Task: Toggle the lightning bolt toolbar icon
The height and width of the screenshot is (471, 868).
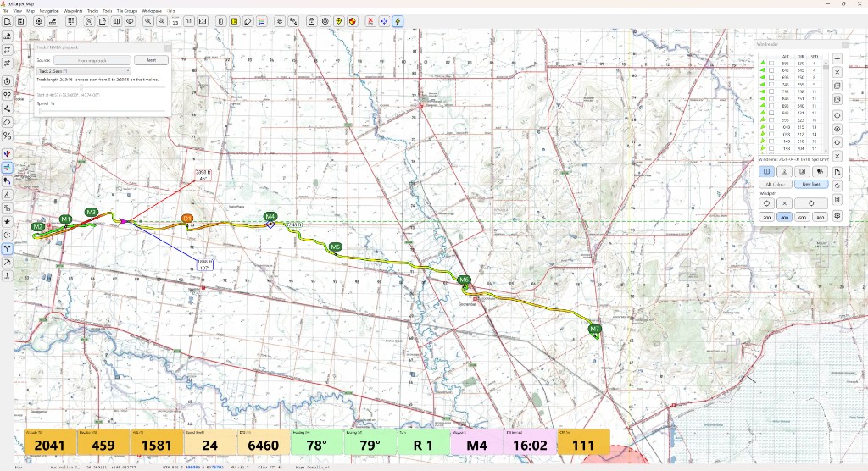Action: coord(398,21)
